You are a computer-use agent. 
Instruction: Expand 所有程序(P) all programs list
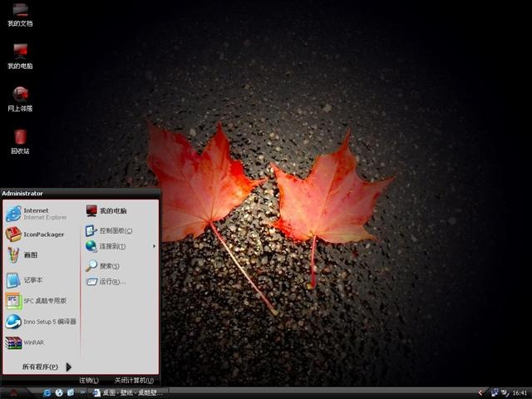coord(47,367)
